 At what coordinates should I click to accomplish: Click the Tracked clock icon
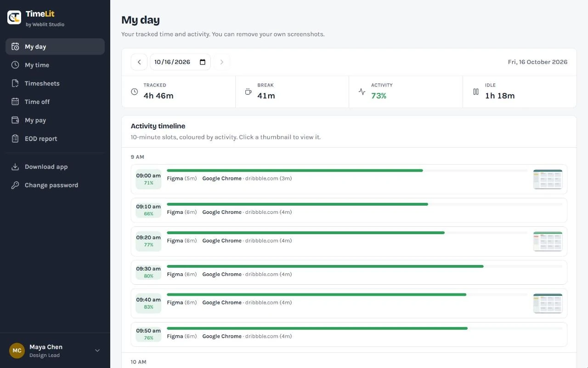(x=135, y=92)
